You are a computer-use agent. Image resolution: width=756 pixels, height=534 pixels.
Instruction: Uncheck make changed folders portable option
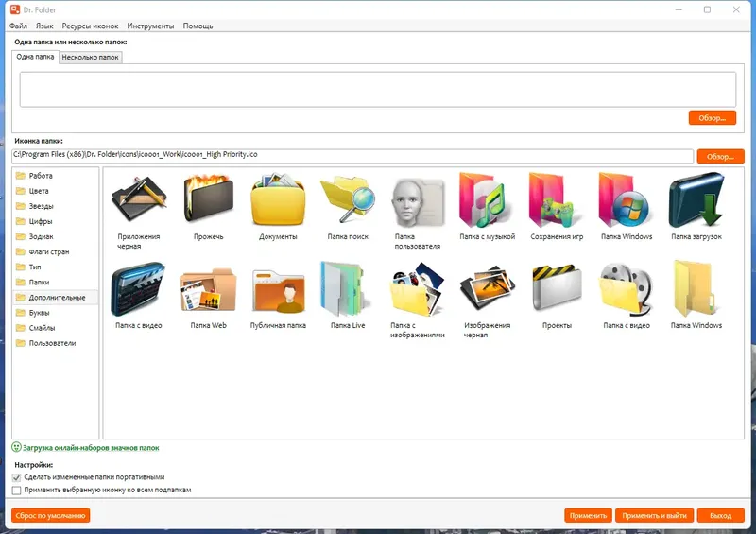coord(16,477)
